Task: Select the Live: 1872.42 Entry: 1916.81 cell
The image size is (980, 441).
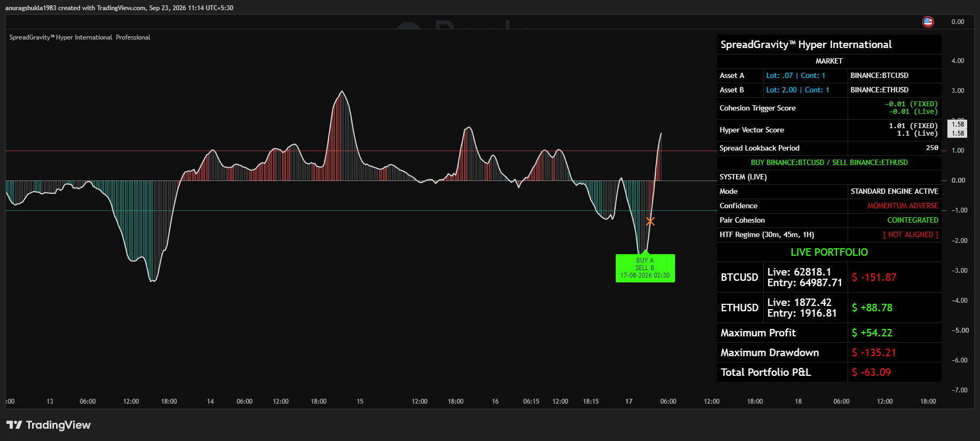Action: 805,308
